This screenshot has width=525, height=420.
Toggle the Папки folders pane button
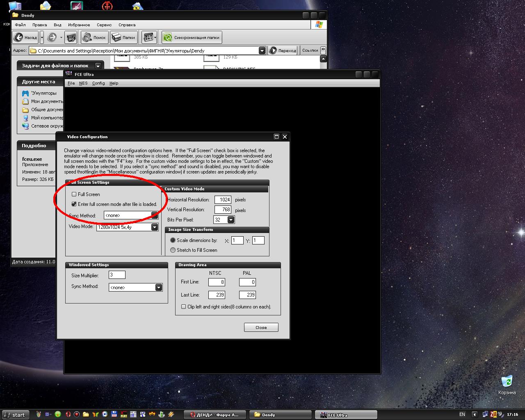(x=123, y=37)
